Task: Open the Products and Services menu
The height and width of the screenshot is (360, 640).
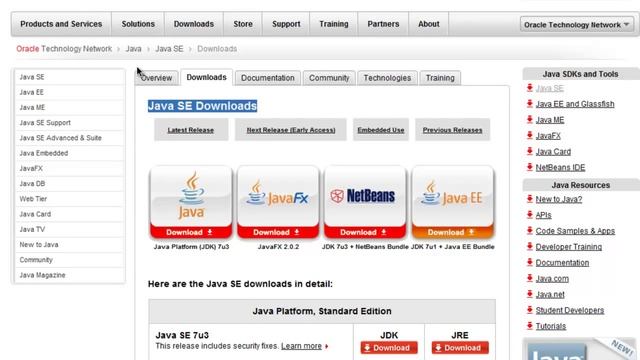Action: pyautogui.click(x=61, y=24)
